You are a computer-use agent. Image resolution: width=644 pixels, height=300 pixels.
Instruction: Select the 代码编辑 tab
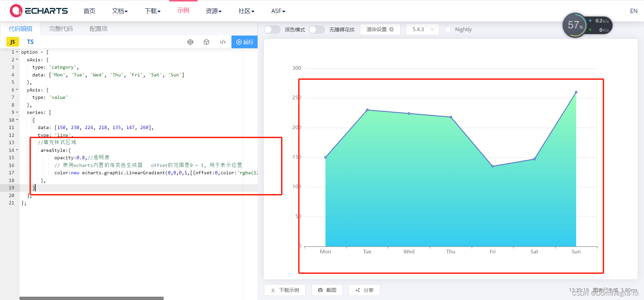(20, 29)
